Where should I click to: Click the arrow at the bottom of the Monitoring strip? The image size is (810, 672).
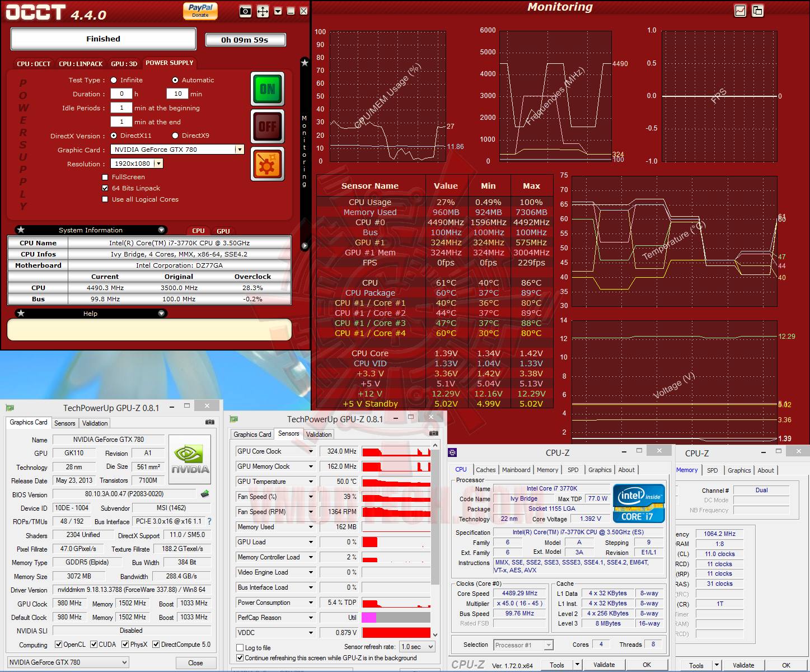tap(305, 246)
